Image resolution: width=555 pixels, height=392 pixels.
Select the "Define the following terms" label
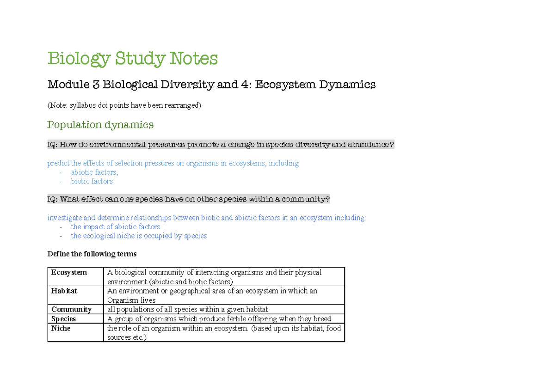coord(92,253)
